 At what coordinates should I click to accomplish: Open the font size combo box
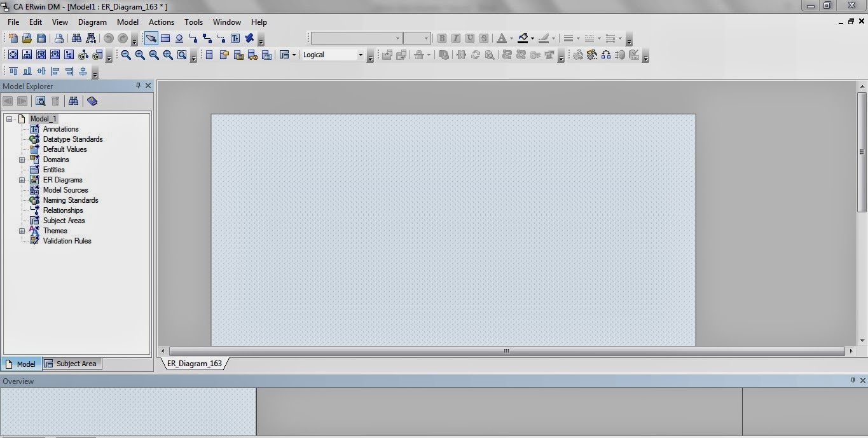point(417,39)
